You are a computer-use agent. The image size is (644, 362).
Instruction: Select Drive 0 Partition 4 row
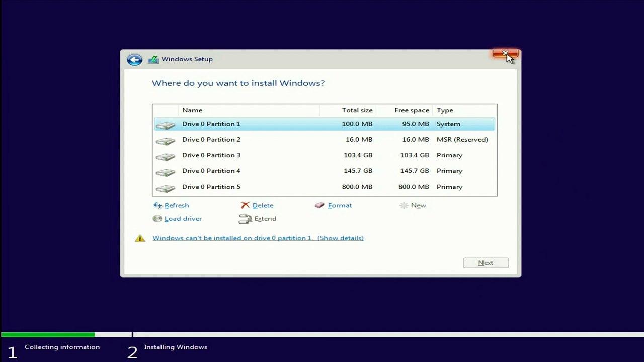325,171
